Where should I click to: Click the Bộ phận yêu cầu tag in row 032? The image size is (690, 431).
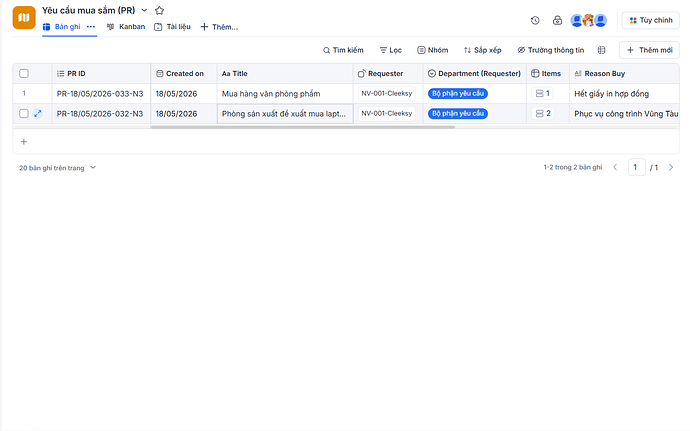click(x=458, y=113)
